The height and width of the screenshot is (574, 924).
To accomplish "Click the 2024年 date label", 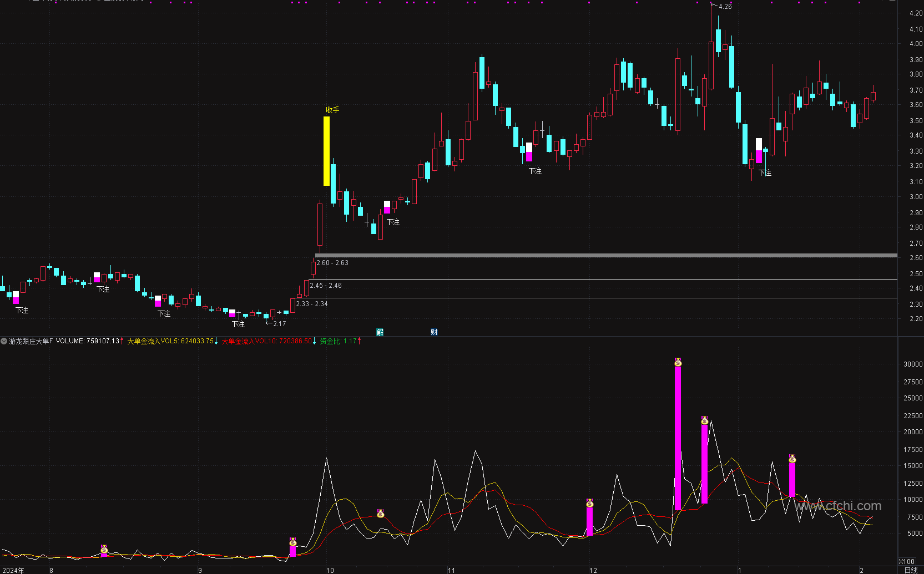I will (14, 570).
